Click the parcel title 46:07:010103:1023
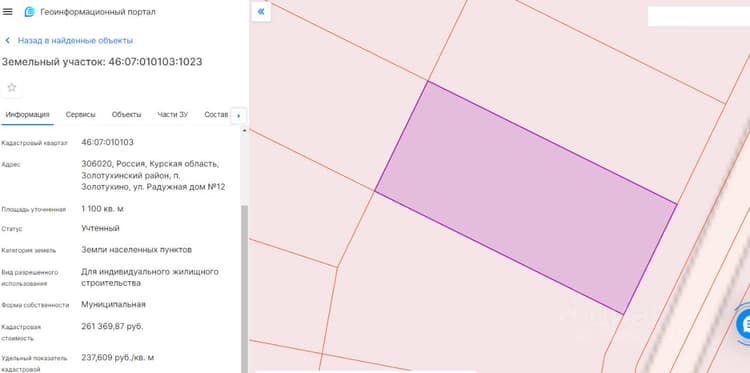The height and width of the screenshot is (373, 750). [x=155, y=62]
